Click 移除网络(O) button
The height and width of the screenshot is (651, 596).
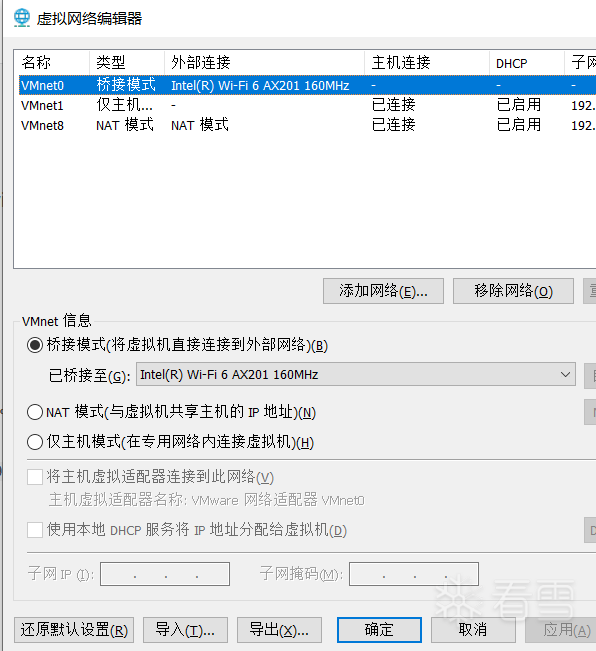pos(513,291)
